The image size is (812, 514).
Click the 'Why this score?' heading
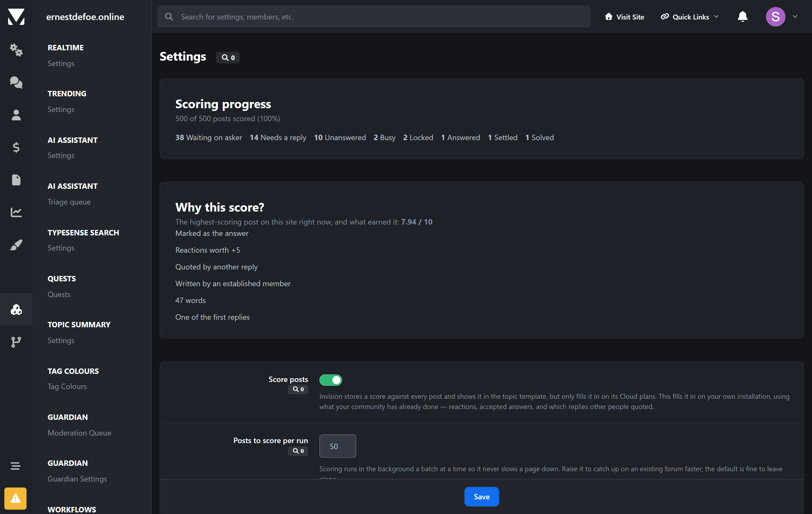(x=220, y=207)
